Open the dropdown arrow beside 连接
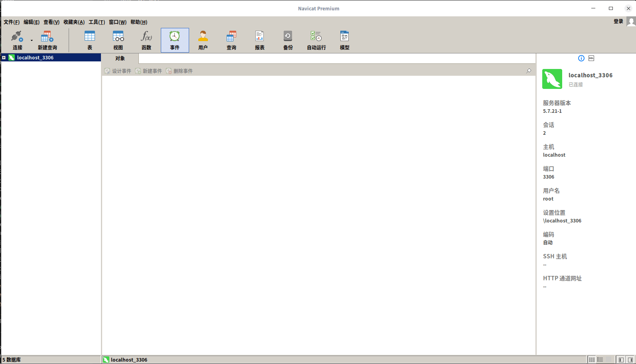 (32, 40)
